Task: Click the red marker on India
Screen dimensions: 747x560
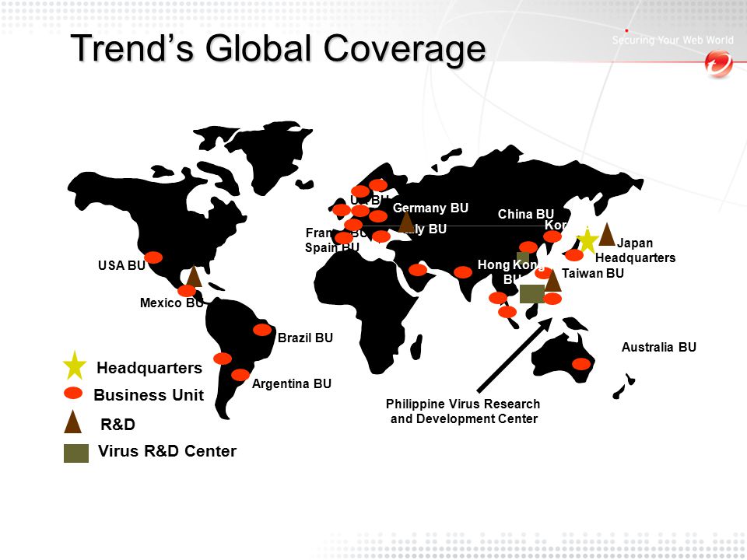Action: click(463, 272)
